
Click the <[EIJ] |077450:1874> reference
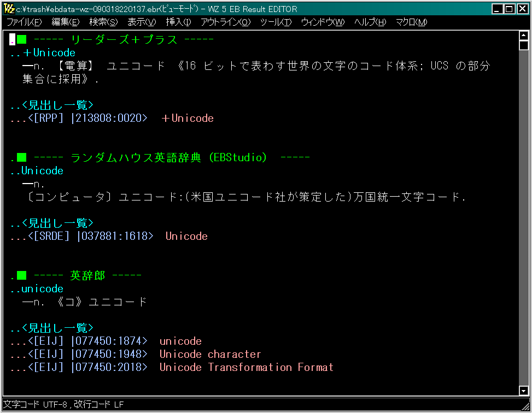point(87,341)
